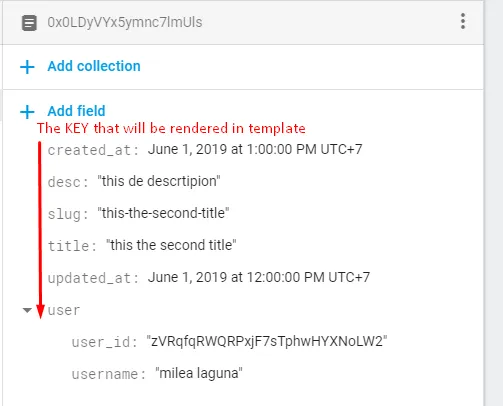Click the Add field link
The width and height of the screenshot is (503, 406).
[x=76, y=111]
